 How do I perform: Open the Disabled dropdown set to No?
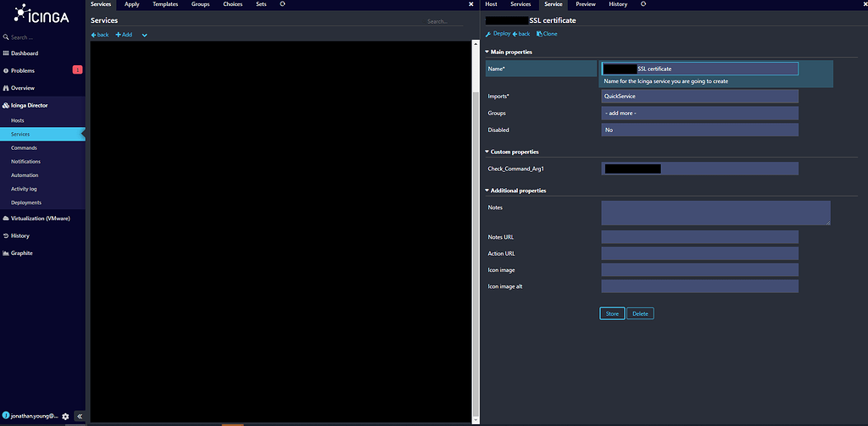pos(699,130)
